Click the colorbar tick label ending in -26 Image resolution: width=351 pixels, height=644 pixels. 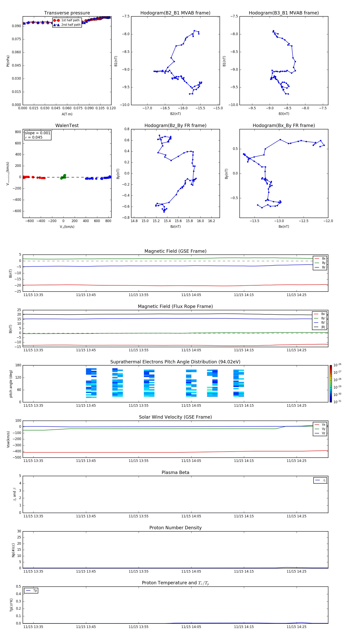tap(337, 365)
